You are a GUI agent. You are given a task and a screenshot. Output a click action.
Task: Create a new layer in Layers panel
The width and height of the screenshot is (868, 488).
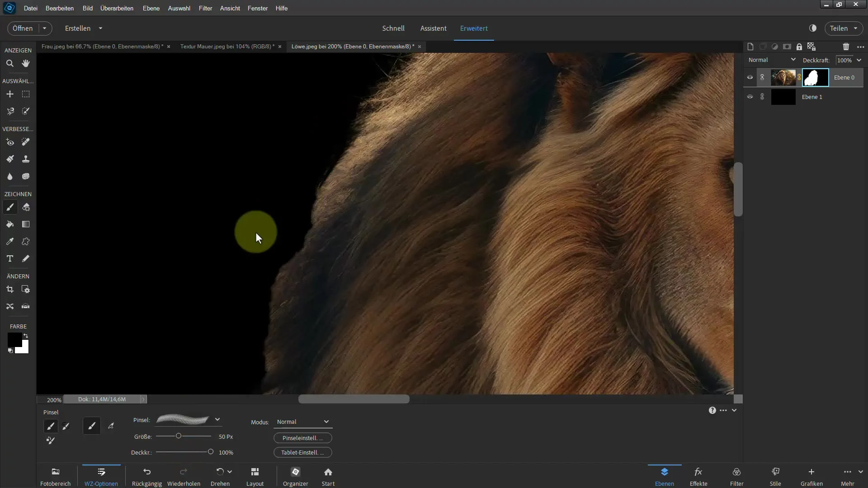(750, 47)
